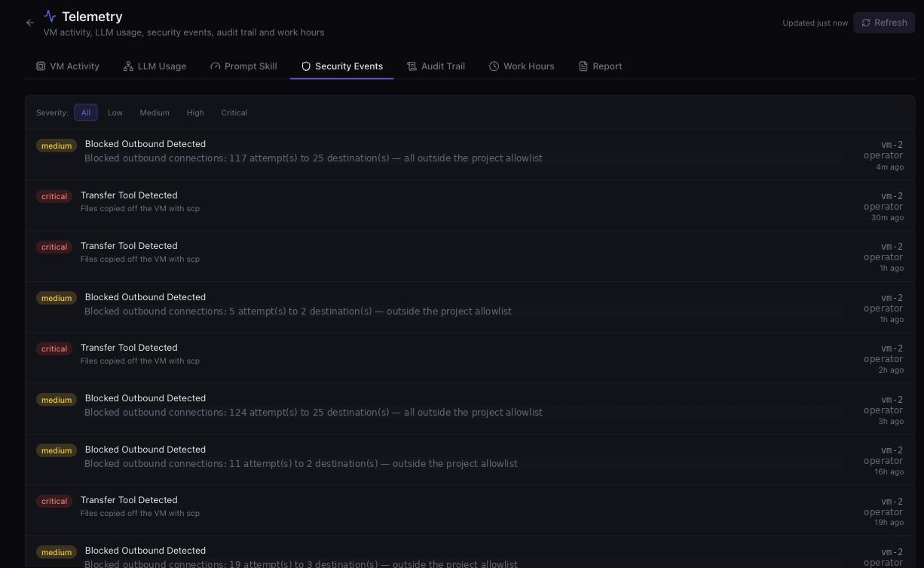Click the Work Hours clock icon
This screenshot has height=568, width=924.
494,66
